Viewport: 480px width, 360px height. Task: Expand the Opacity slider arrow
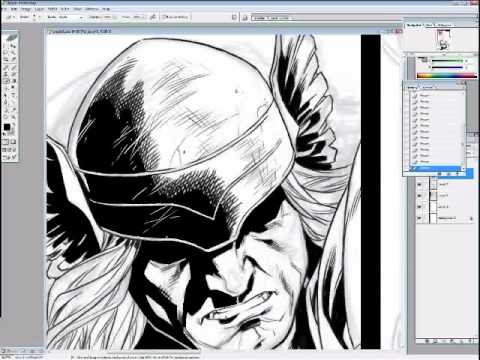point(114,17)
